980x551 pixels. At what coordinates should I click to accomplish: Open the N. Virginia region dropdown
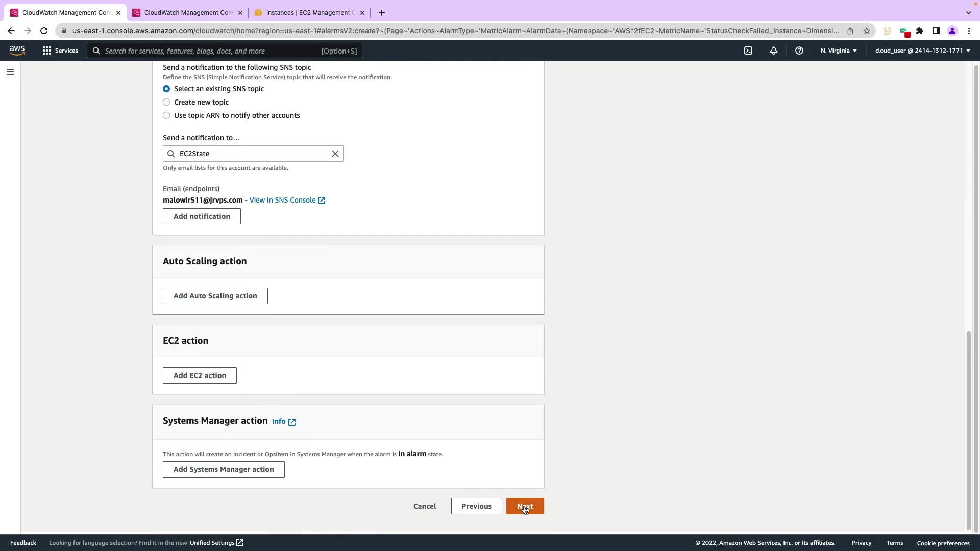[x=839, y=51]
